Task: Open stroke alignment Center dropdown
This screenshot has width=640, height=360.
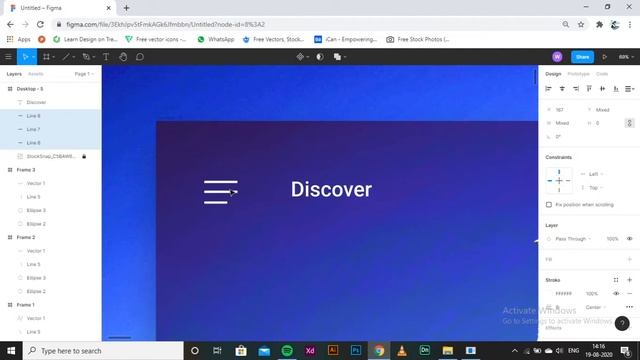Action: tap(596, 307)
